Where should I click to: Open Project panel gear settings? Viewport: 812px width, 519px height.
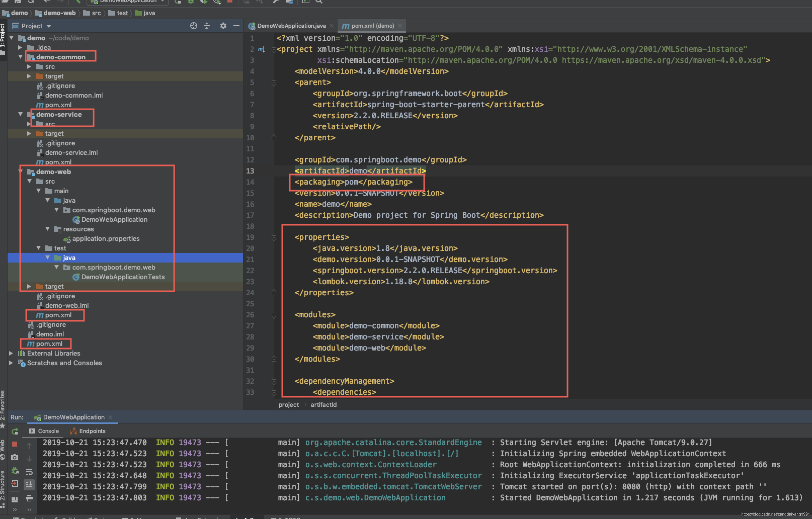pyautogui.click(x=223, y=26)
